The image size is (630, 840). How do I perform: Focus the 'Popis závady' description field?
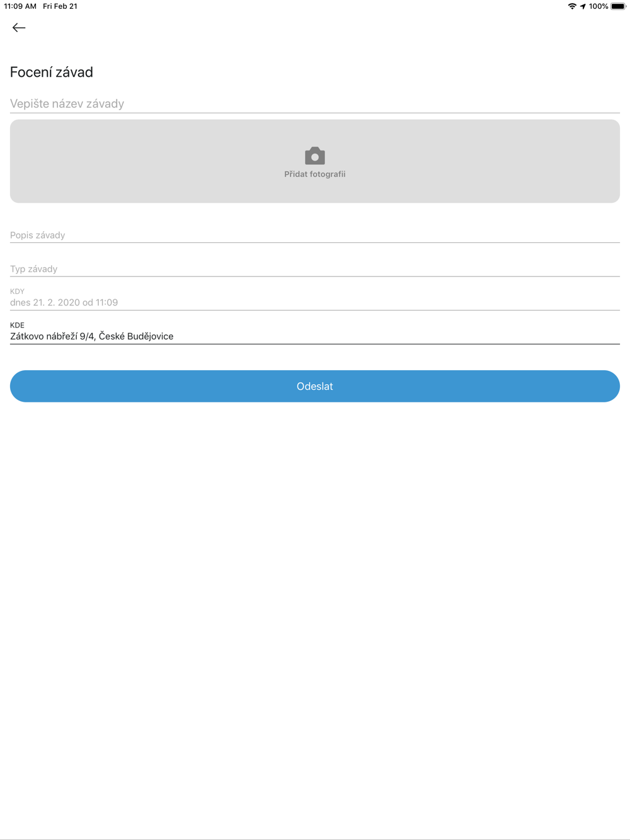click(x=315, y=235)
